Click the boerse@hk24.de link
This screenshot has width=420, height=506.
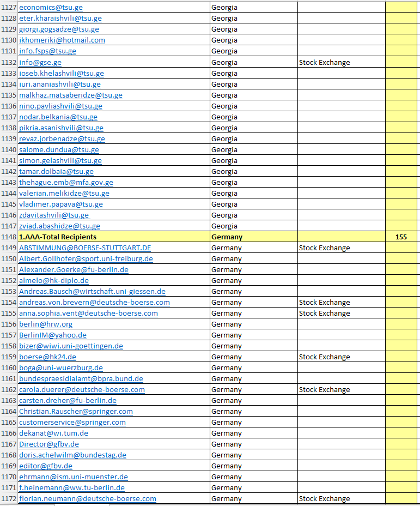tap(47, 357)
